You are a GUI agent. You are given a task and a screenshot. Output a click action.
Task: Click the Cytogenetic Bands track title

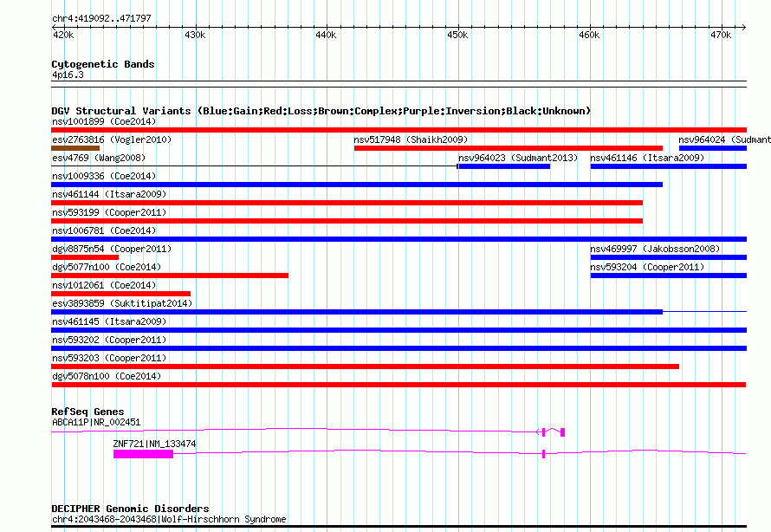[x=103, y=64]
